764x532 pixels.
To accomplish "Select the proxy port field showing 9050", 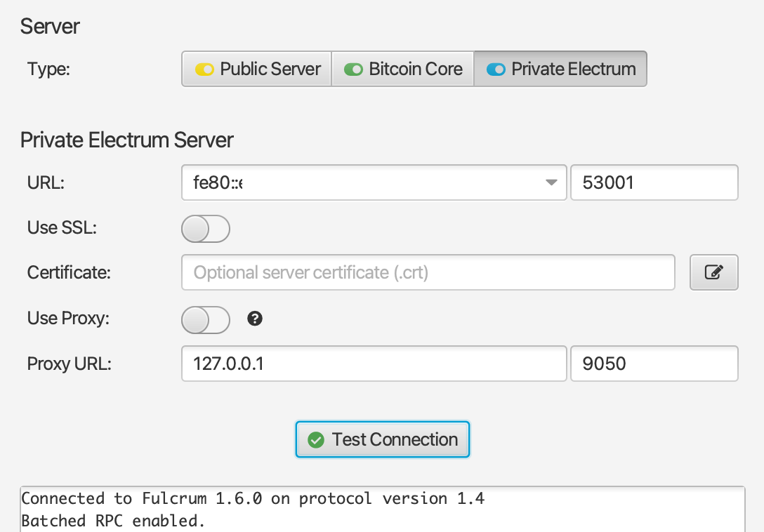I will coord(654,364).
